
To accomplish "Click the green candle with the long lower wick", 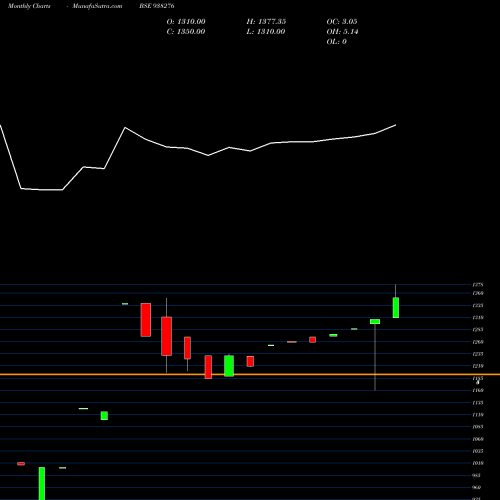I will (x=375, y=322).
